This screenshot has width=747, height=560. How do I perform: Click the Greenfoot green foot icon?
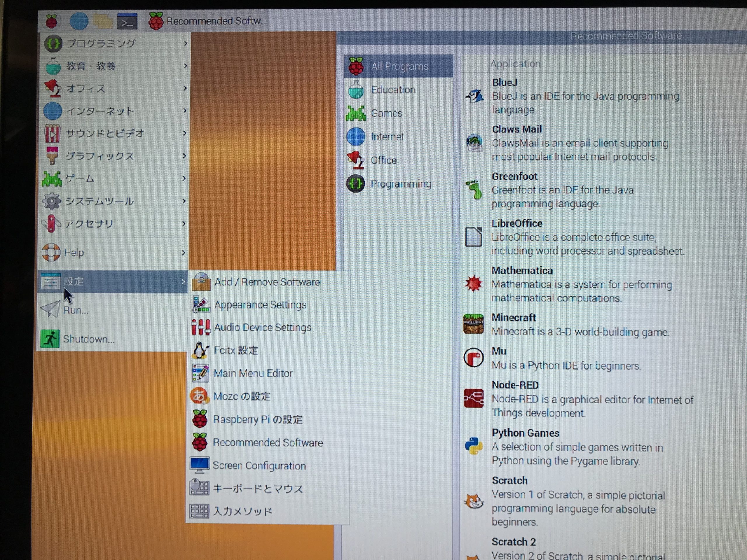click(x=474, y=189)
